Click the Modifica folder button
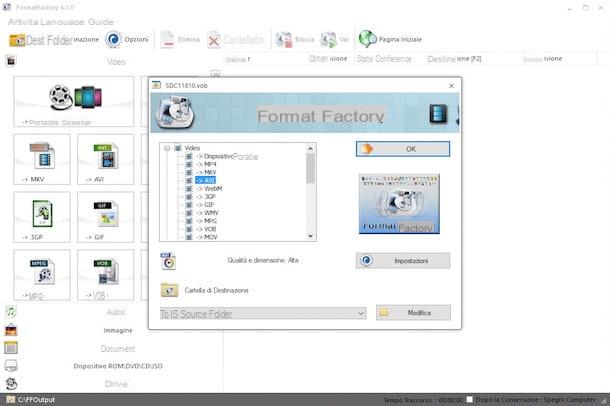Viewport: 610px width, 406px height. pos(413,313)
